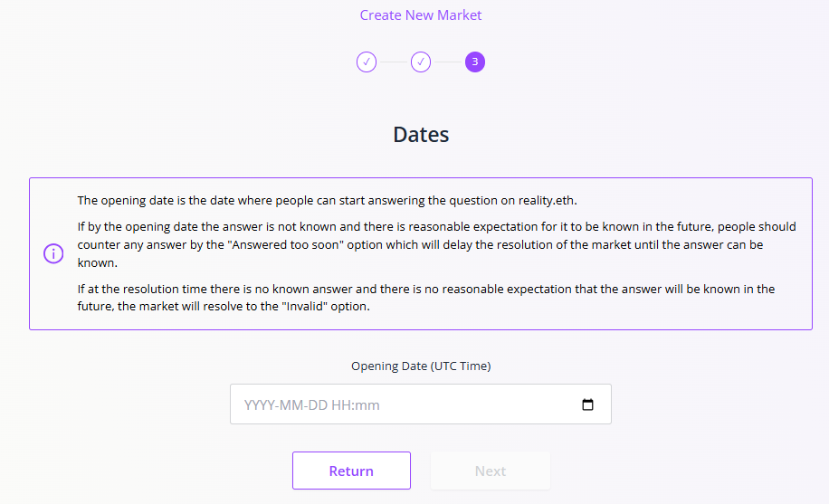This screenshot has width=829, height=504.
Task: Click the Dates heading
Action: coord(421,134)
